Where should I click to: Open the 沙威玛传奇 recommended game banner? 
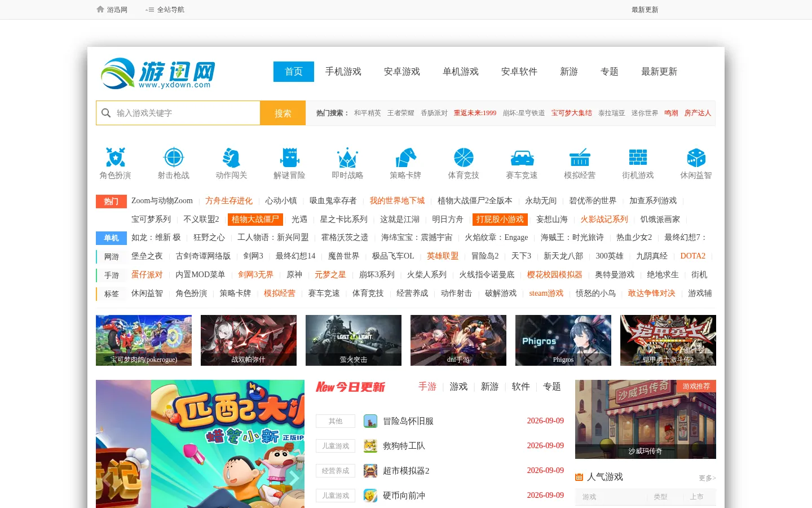click(x=646, y=419)
